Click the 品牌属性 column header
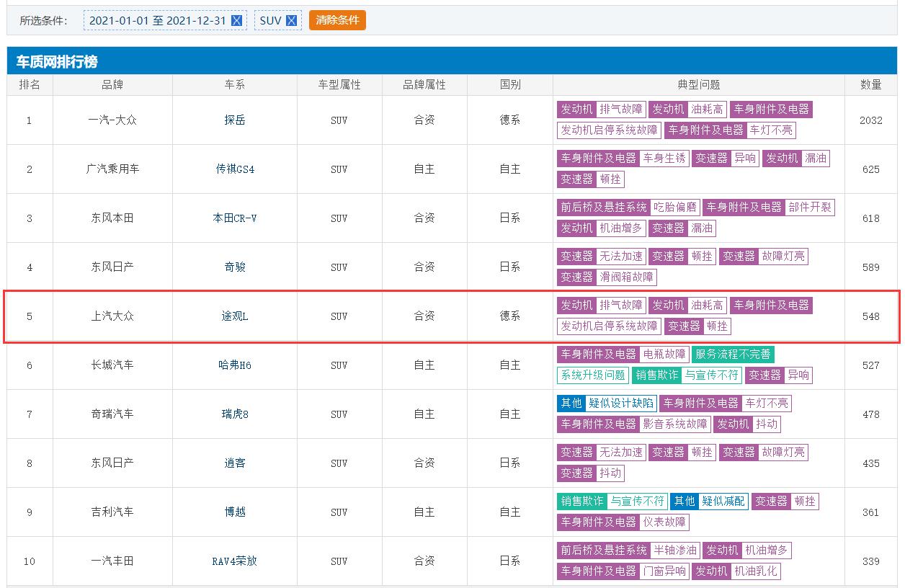 coord(424,85)
